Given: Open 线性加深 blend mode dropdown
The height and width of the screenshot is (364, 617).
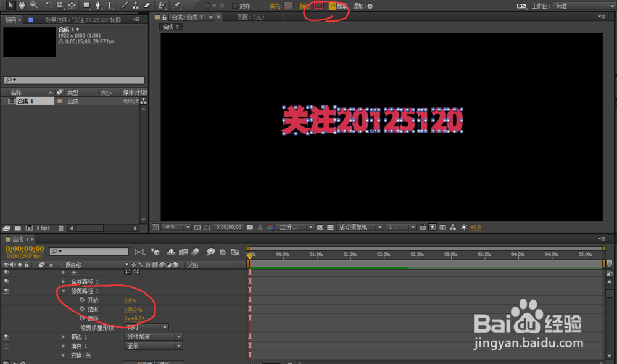Looking at the screenshot, I should [x=153, y=336].
